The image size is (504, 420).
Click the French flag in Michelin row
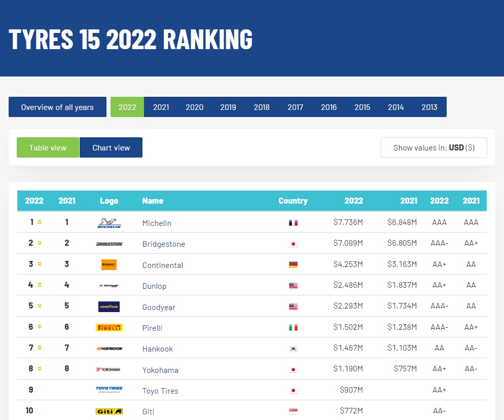(293, 222)
